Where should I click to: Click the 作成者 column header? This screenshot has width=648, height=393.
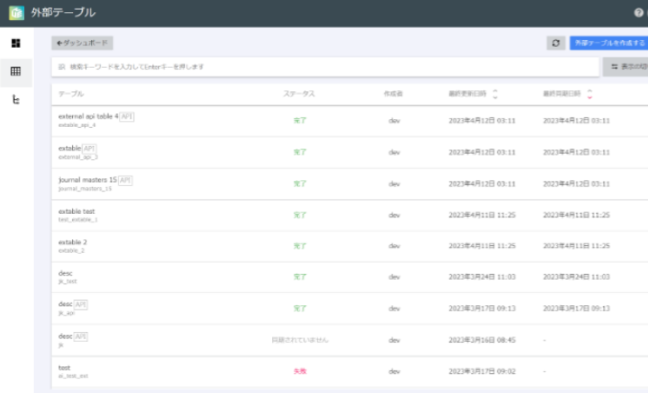click(x=393, y=94)
